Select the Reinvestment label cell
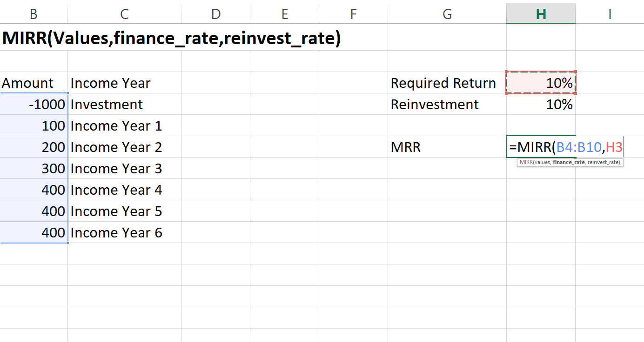 coord(435,104)
